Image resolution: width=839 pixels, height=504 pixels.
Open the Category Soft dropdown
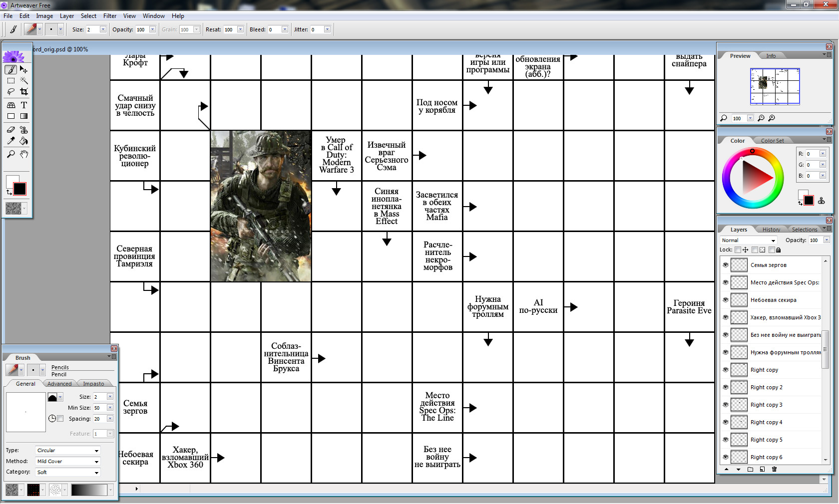67,473
